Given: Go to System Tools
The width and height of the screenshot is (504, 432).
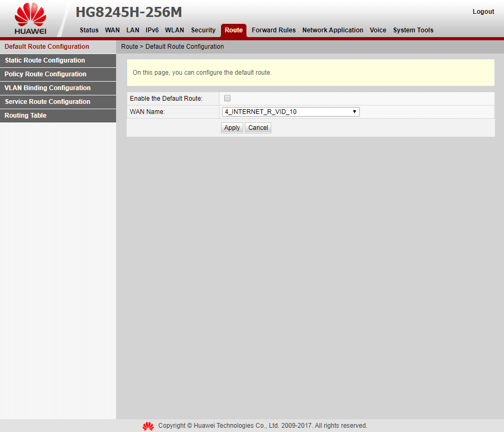Looking at the screenshot, I should (x=413, y=30).
